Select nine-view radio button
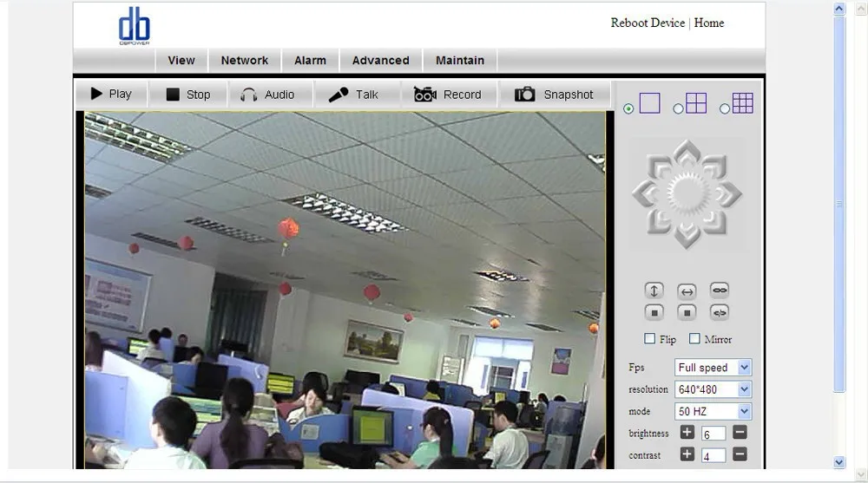868x483 pixels. 725,109
